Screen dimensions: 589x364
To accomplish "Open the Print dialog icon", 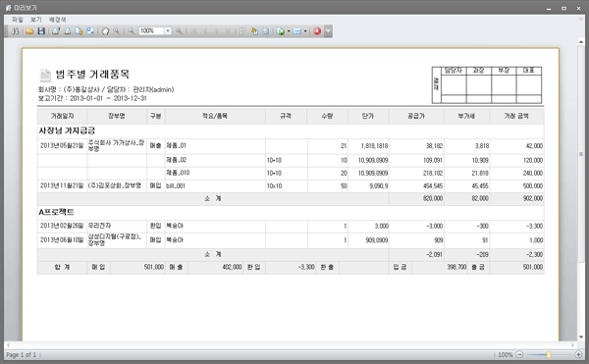I will [56, 31].
